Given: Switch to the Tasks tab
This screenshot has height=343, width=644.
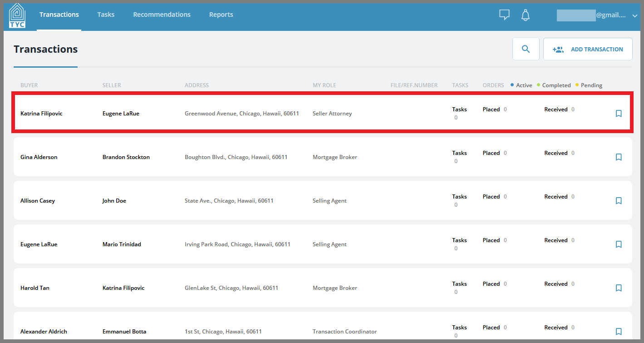Looking at the screenshot, I should [106, 15].
